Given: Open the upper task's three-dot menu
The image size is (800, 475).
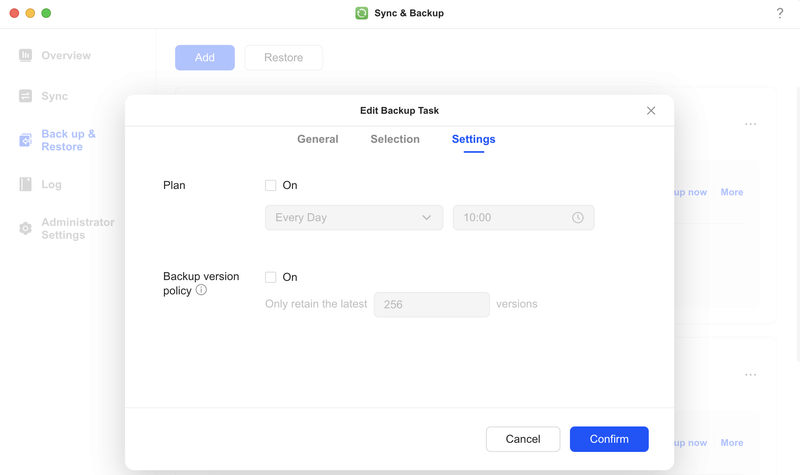Looking at the screenshot, I should click(x=750, y=124).
